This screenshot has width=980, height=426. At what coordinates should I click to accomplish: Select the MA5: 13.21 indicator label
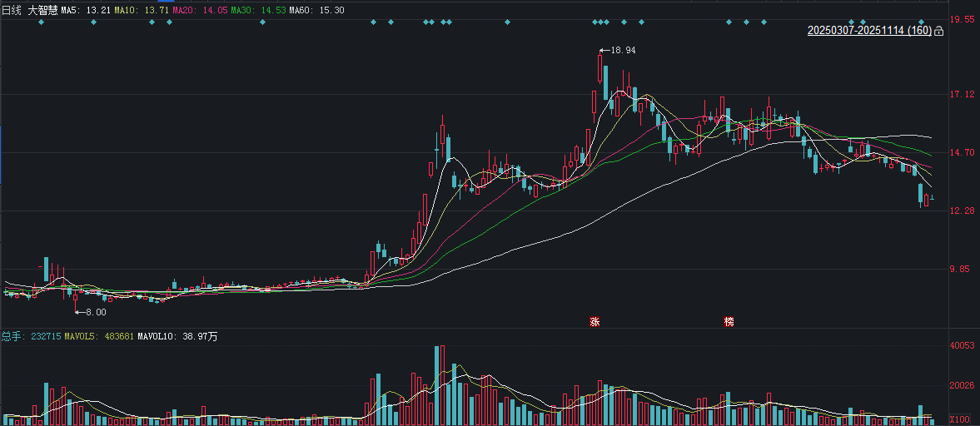[87, 10]
